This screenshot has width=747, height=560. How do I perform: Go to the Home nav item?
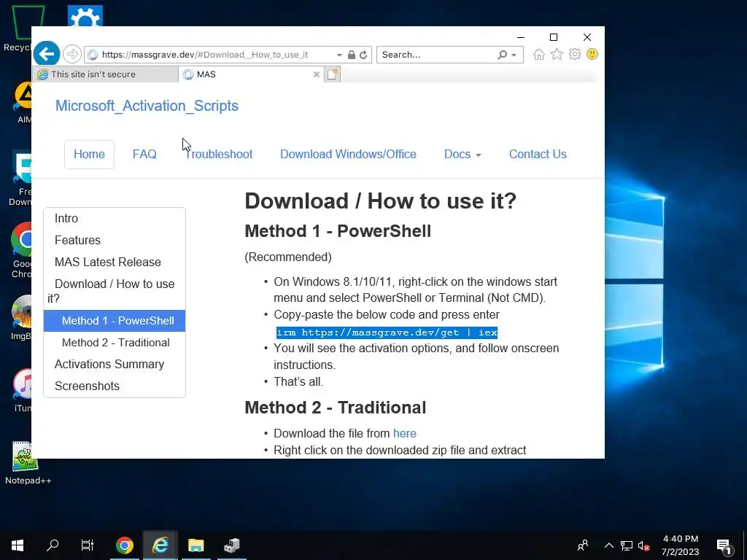89,155
